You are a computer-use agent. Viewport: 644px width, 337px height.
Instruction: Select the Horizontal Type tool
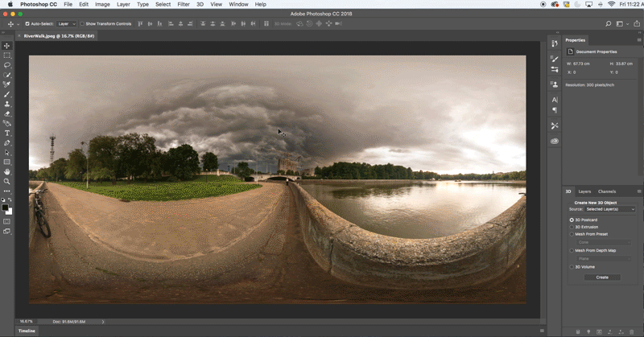point(7,133)
